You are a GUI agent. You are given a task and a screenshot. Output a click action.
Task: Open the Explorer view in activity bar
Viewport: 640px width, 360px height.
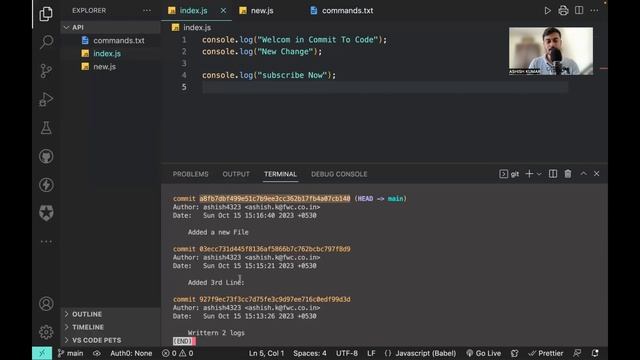(x=46, y=14)
